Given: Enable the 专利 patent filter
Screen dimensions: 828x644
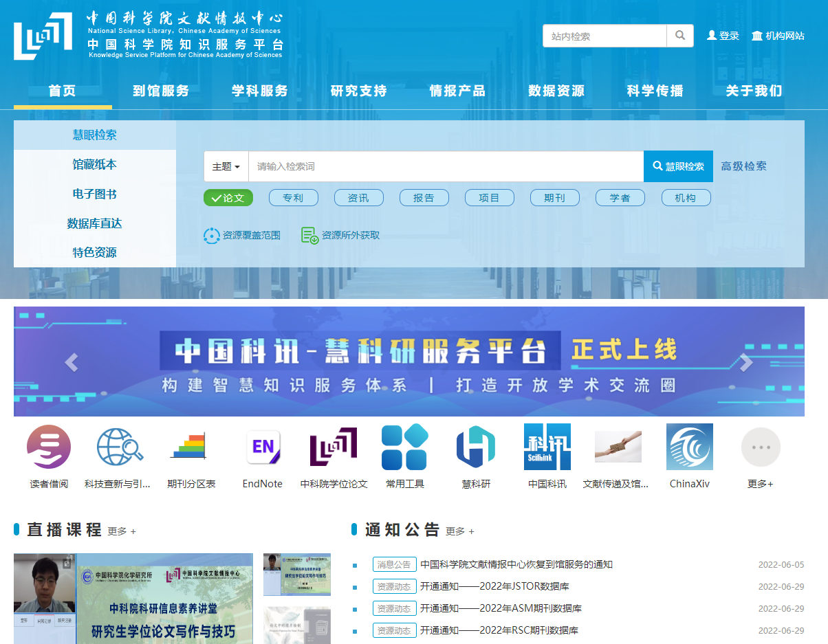Looking at the screenshot, I should [x=293, y=197].
